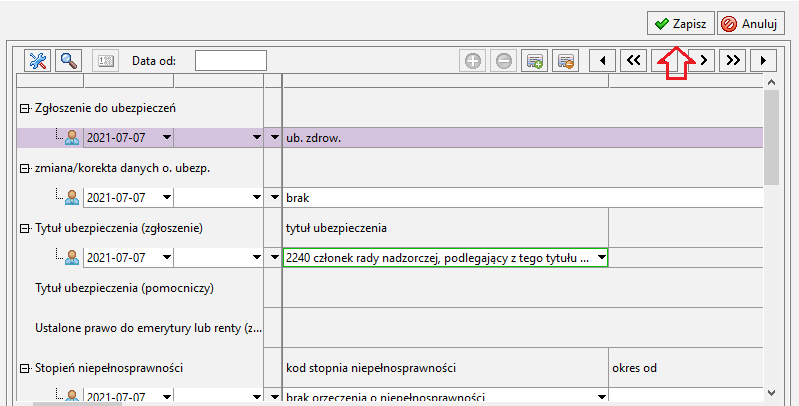Skip back with the double left chevron
Image resolution: width=799 pixels, height=406 pixels.
(633, 61)
